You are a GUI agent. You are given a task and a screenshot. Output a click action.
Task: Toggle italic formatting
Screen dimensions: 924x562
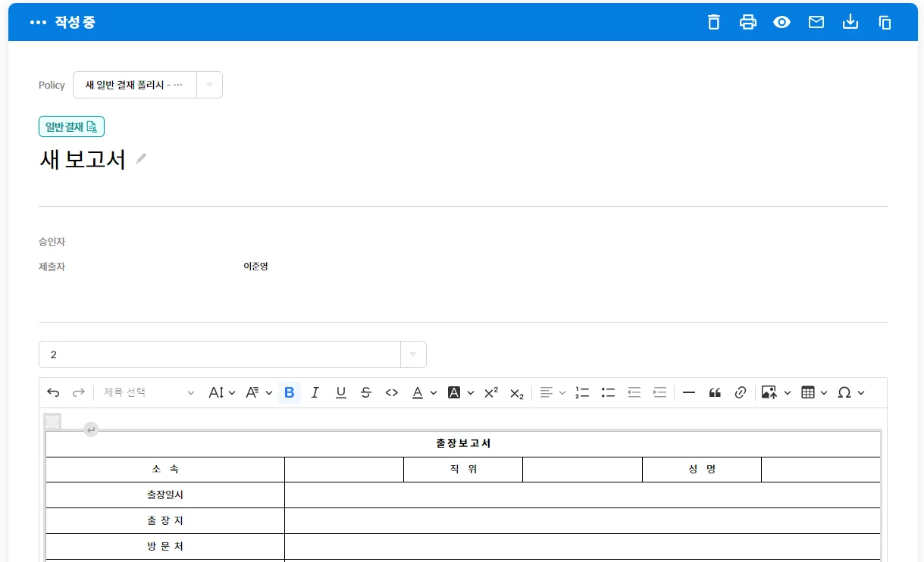pyautogui.click(x=315, y=392)
